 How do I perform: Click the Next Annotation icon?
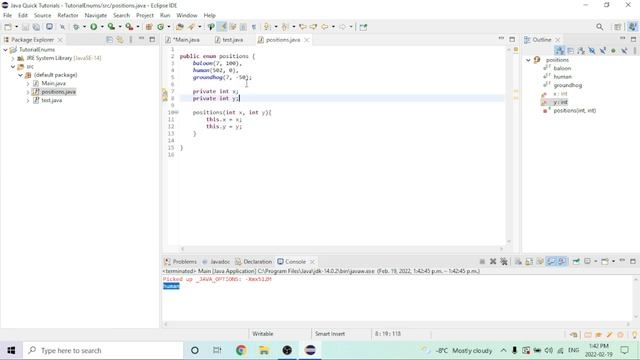267,27
